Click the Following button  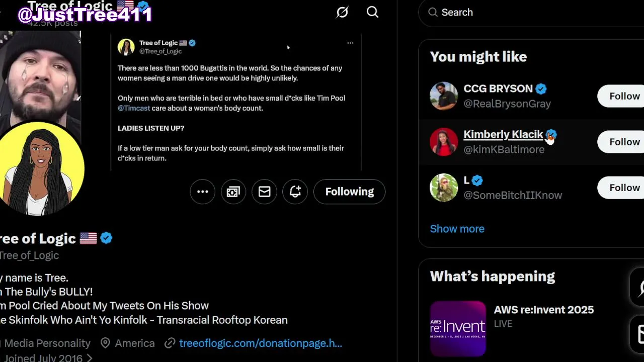(349, 192)
